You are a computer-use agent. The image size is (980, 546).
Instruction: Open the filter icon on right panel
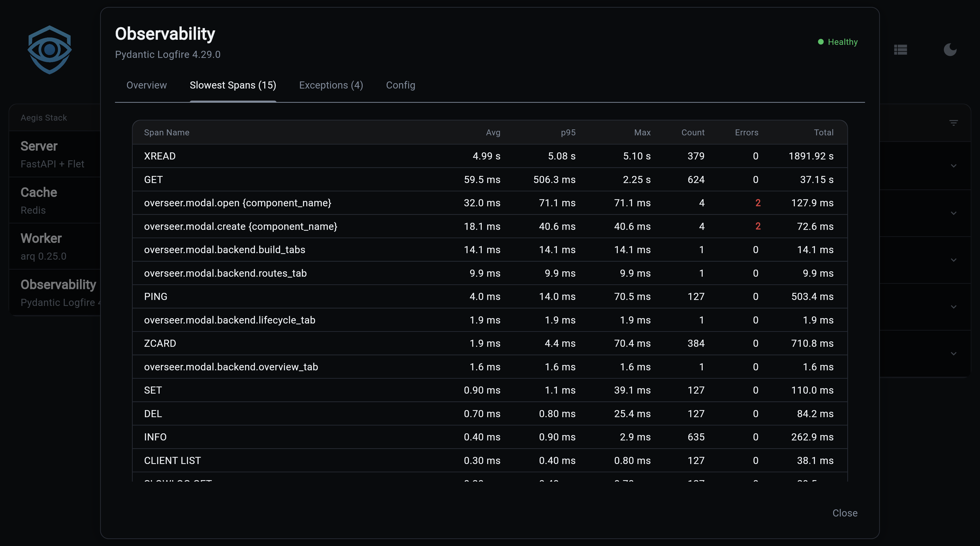click(x=953, y=123)
